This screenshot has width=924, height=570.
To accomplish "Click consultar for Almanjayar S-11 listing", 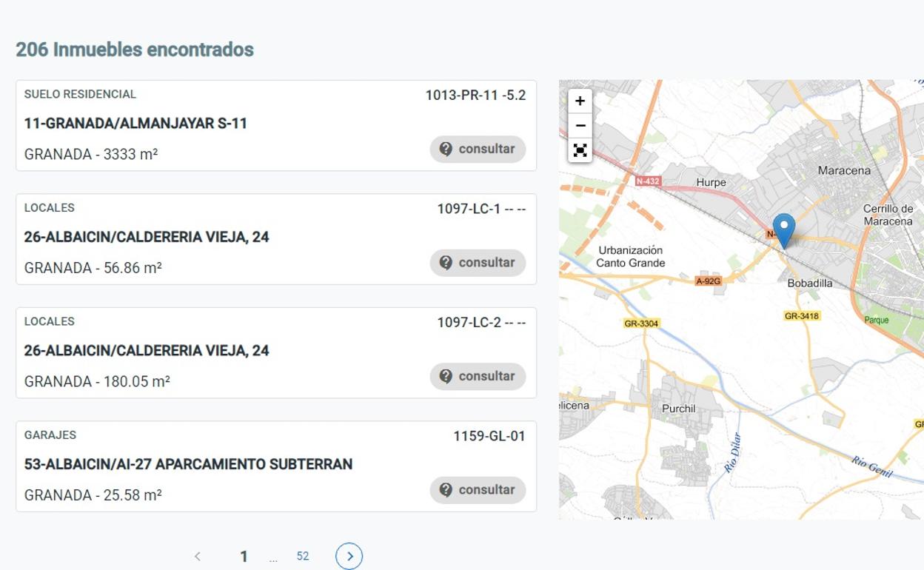I will [x=478, y=149].
